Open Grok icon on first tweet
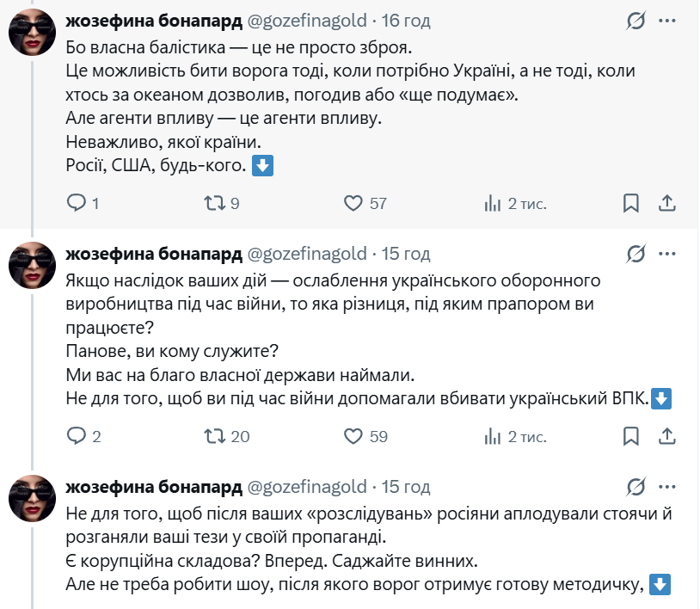Screen dimensions: 700x609 tap(637, 20)
